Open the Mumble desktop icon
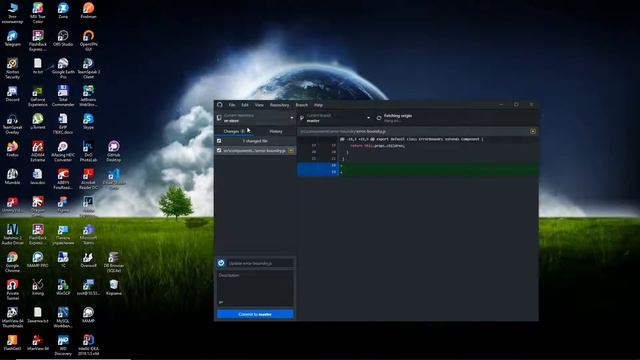 point(12,177)
